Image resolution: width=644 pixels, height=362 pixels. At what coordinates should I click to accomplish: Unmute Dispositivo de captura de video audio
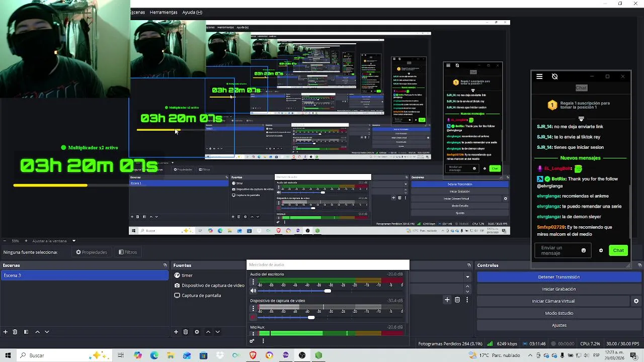[x=253, y=317]
